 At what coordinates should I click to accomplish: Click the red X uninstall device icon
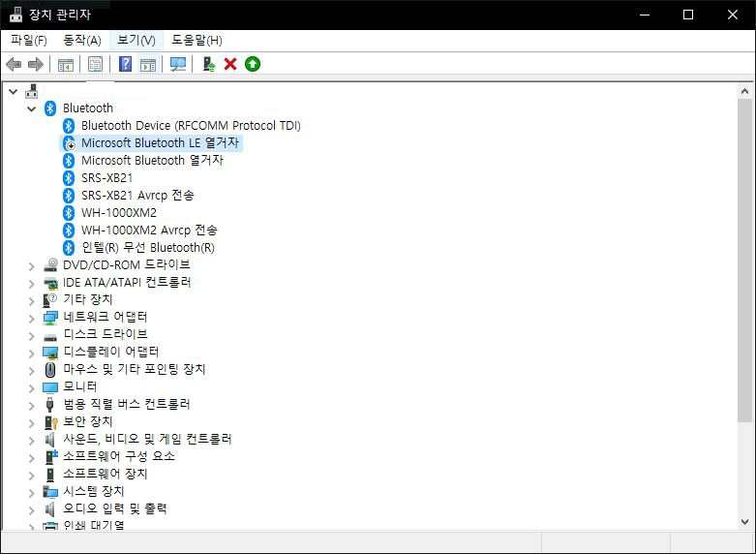(x=230, y=64)
